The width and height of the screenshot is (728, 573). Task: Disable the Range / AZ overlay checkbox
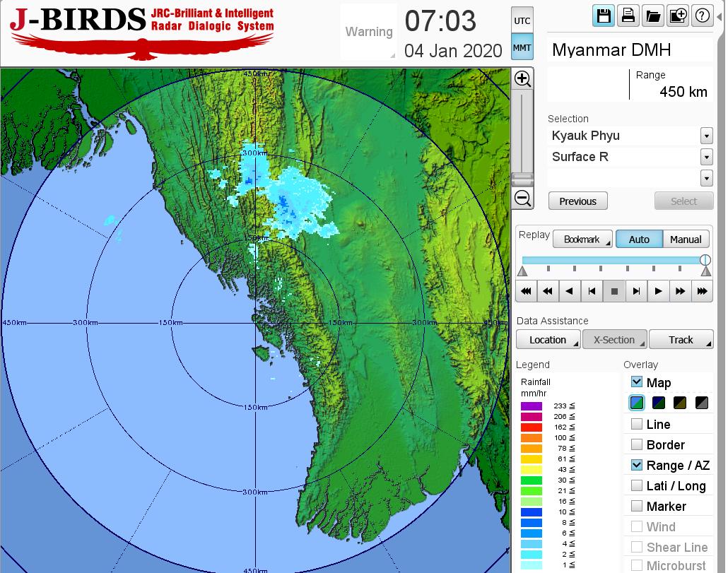click(637, 465)
